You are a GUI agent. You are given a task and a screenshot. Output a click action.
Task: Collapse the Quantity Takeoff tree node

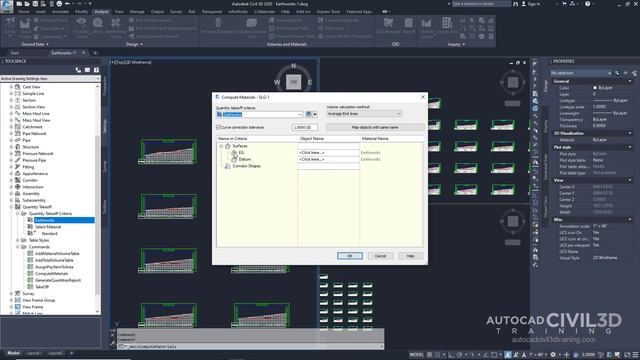[x=11, y=207]
